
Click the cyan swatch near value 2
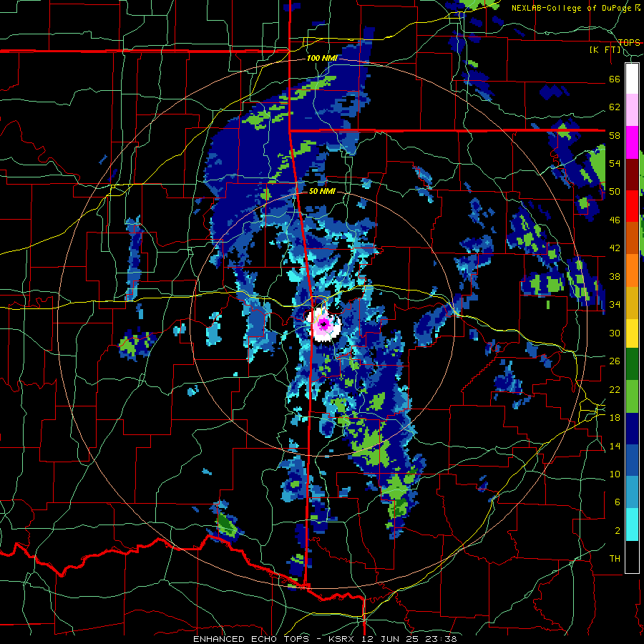coord(632,525)
